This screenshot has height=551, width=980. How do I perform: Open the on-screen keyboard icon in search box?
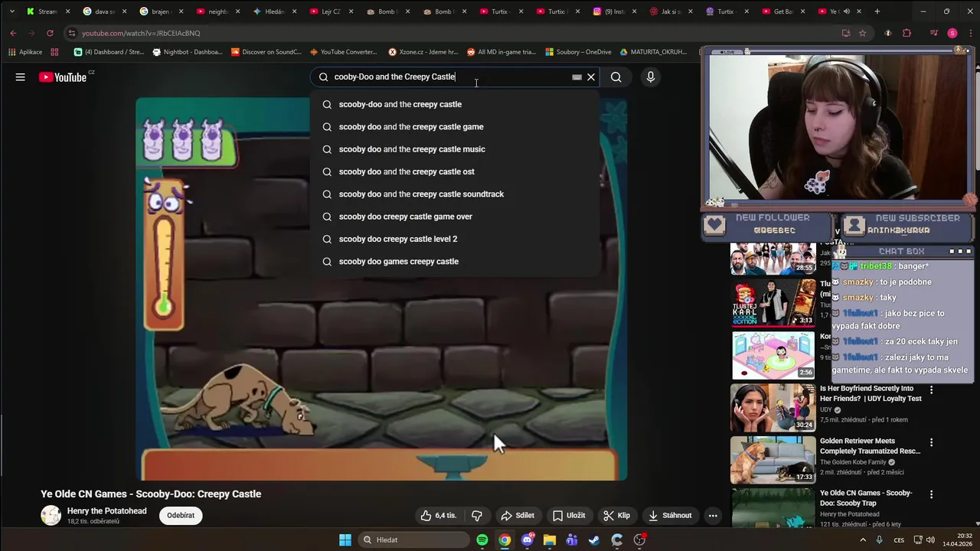[x=577, y=77]
